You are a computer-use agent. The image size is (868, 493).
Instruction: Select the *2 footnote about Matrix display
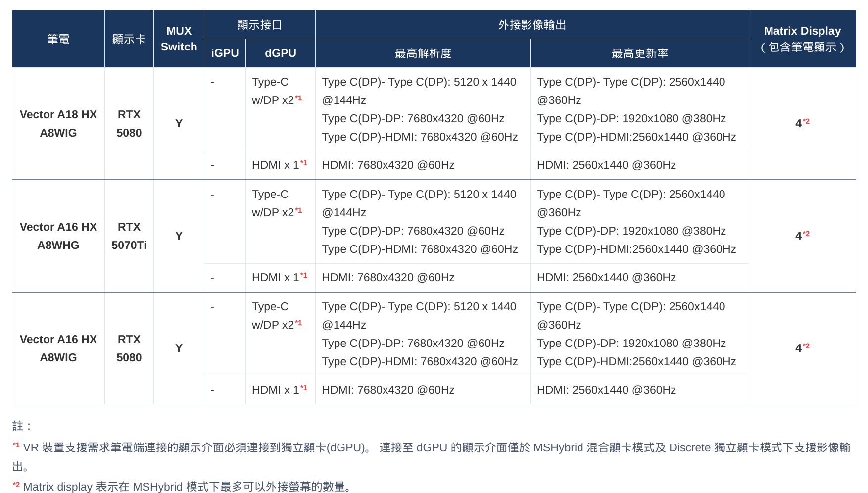[x=182, y=487]
